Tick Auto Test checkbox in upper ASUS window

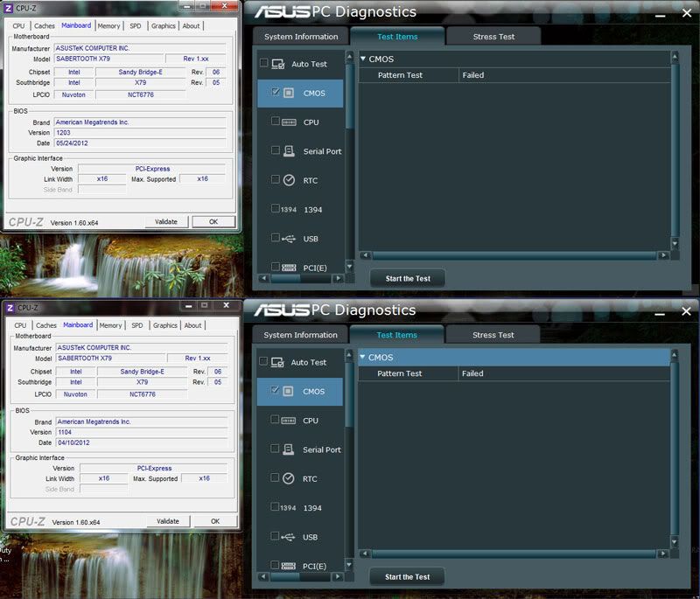pos(264,63)
